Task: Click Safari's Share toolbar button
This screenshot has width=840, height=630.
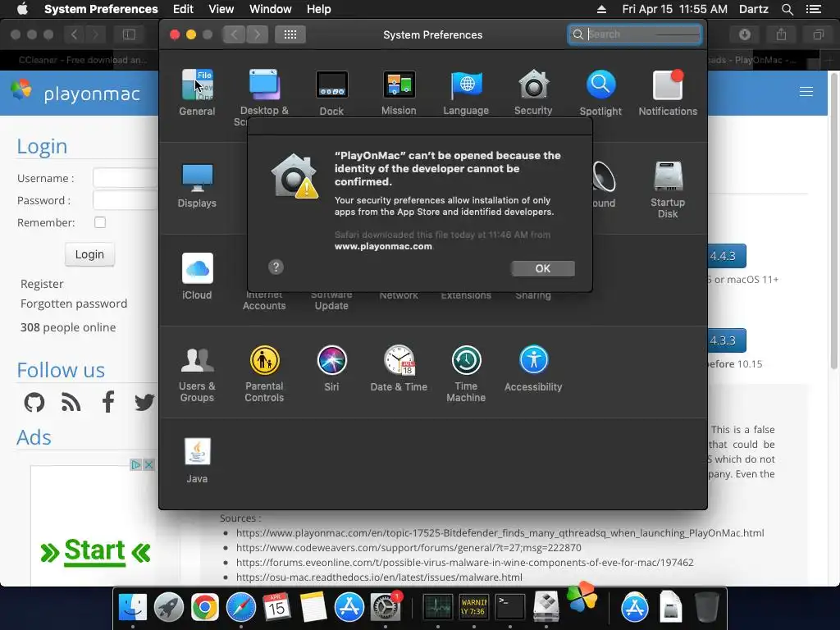Action: [782, 34]
